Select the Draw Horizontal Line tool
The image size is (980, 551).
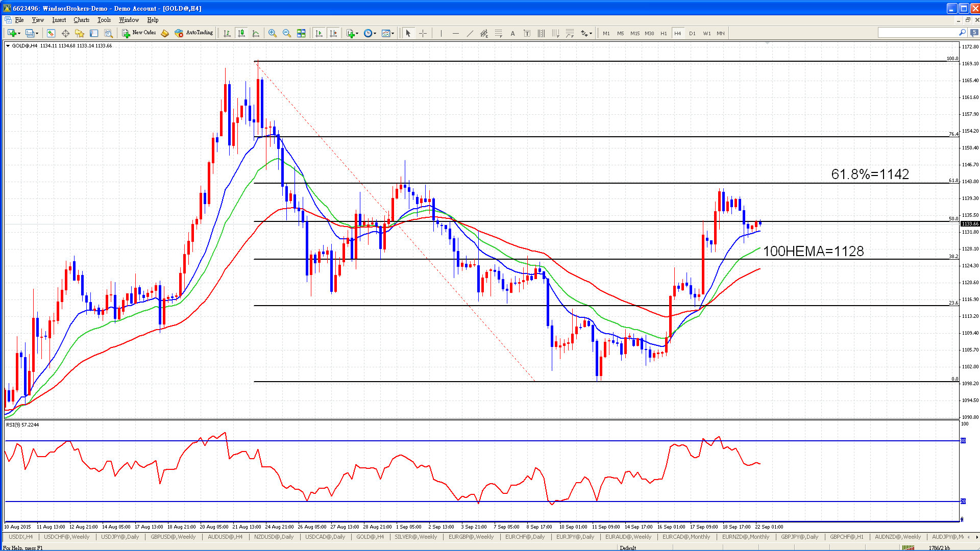[455, 33]
